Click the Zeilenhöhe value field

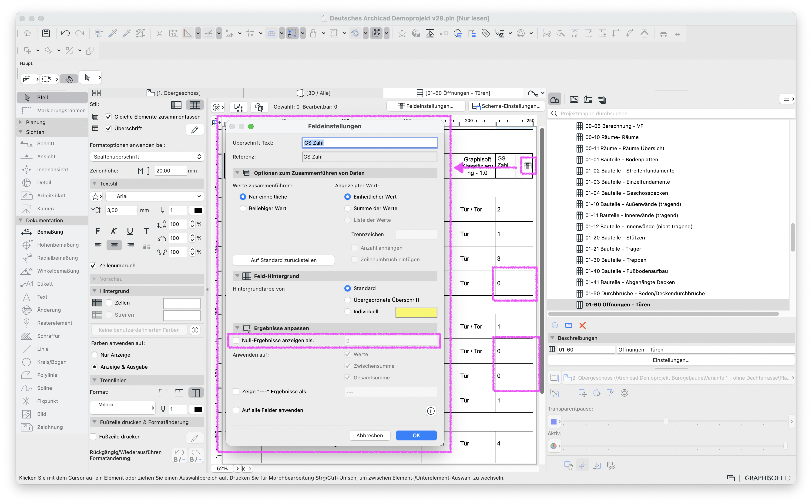tap(170, 171)
